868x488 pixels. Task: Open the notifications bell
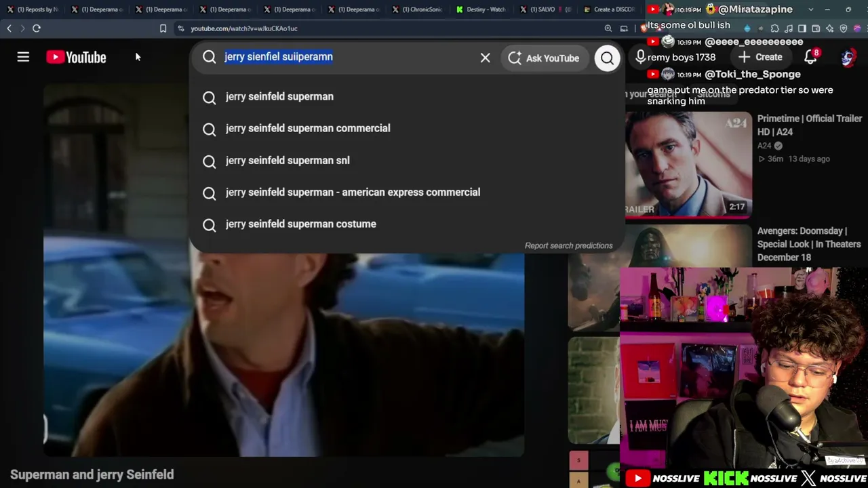point(810,58)
